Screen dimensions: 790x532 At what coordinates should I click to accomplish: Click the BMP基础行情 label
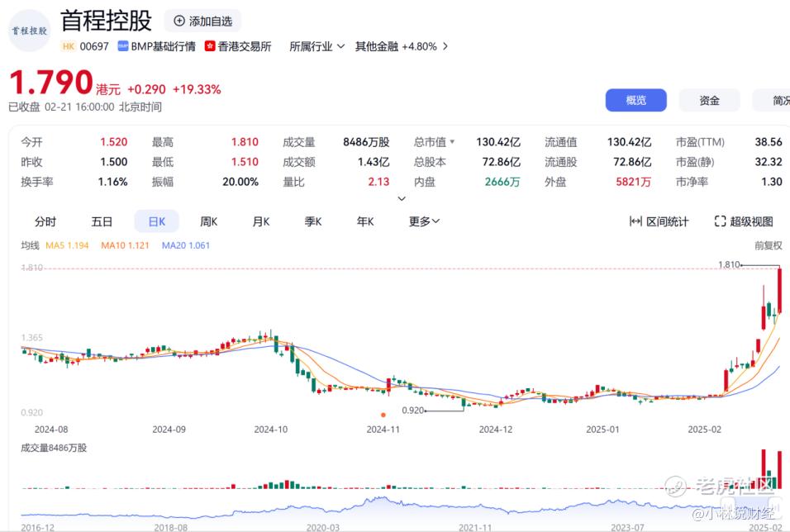point(164,46)
